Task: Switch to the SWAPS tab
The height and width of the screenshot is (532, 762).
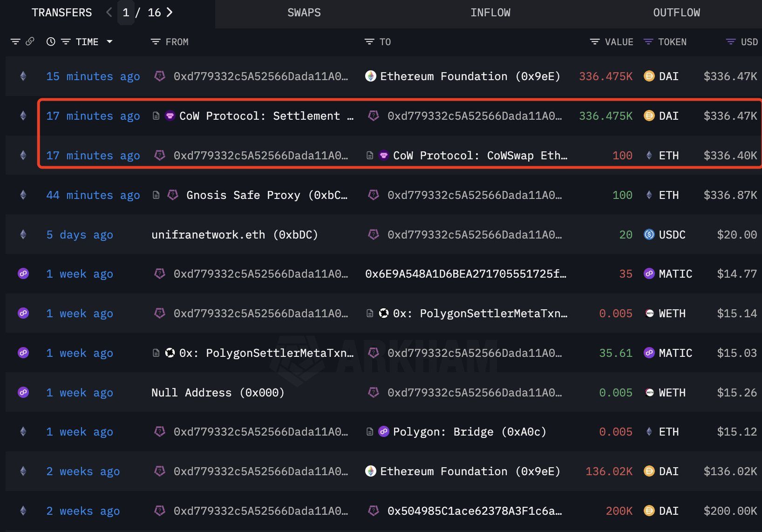Action: [304, 13]
